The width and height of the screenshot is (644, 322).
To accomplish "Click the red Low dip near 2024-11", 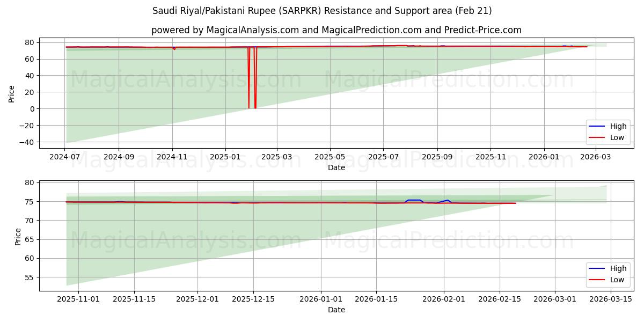I will pyautogui.click(x=173, y=49).
